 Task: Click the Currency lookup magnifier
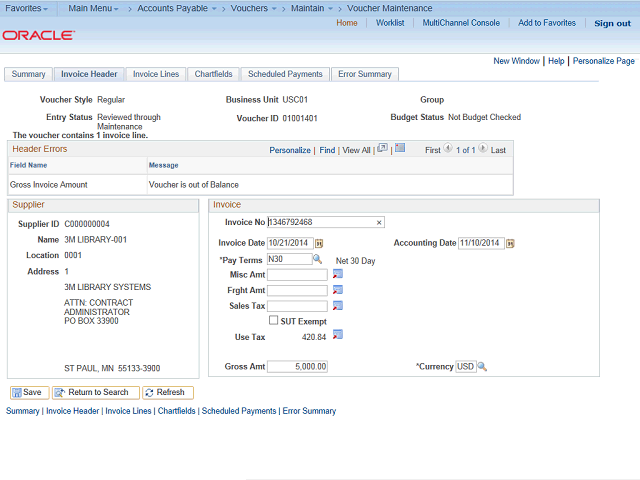point(482,367)
